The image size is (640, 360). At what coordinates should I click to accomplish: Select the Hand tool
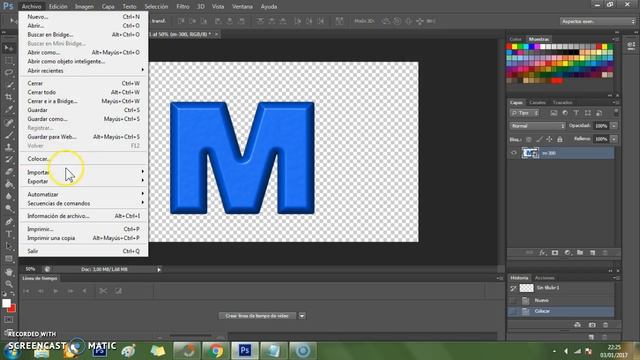(x=9, y=272)
